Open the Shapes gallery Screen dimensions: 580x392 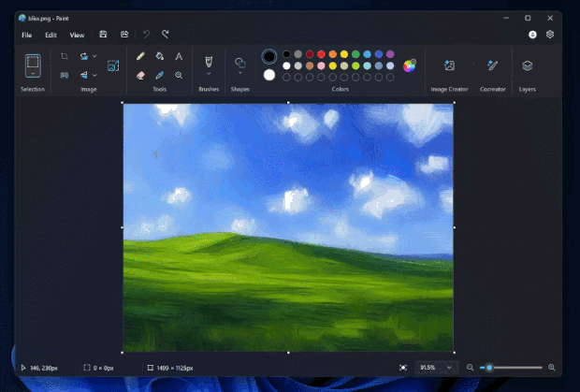(240, 63)
